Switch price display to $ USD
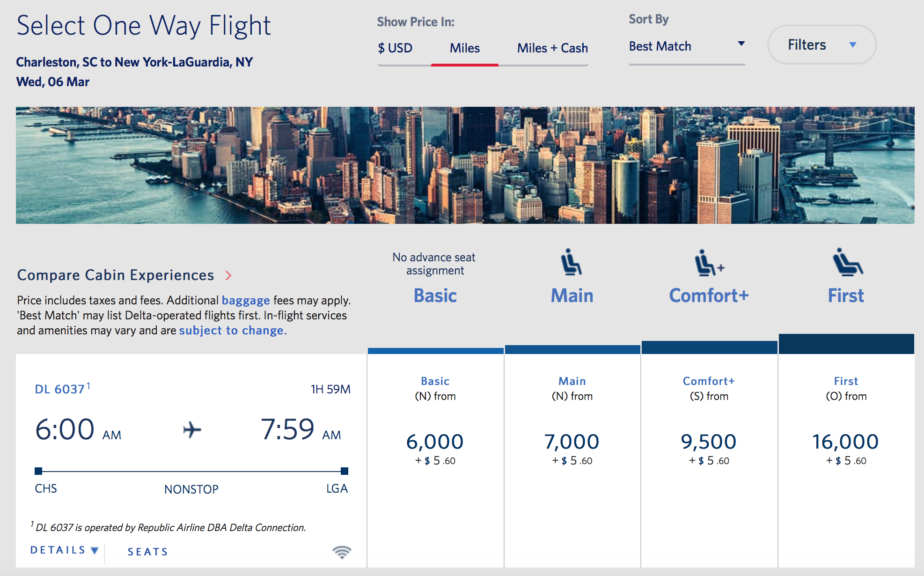 click(395, 48)
